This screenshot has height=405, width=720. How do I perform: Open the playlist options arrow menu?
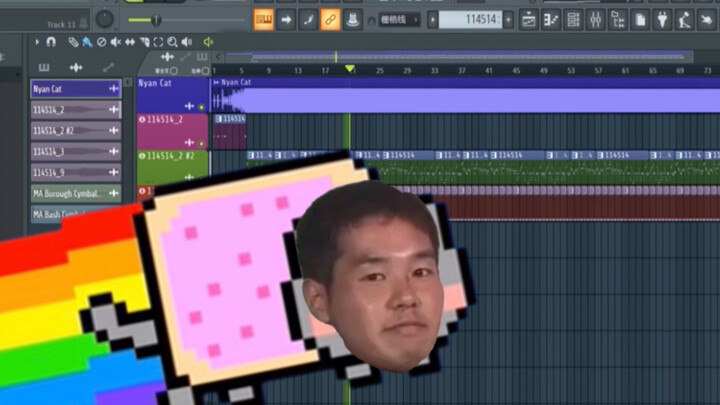click(x=37, y=42)
